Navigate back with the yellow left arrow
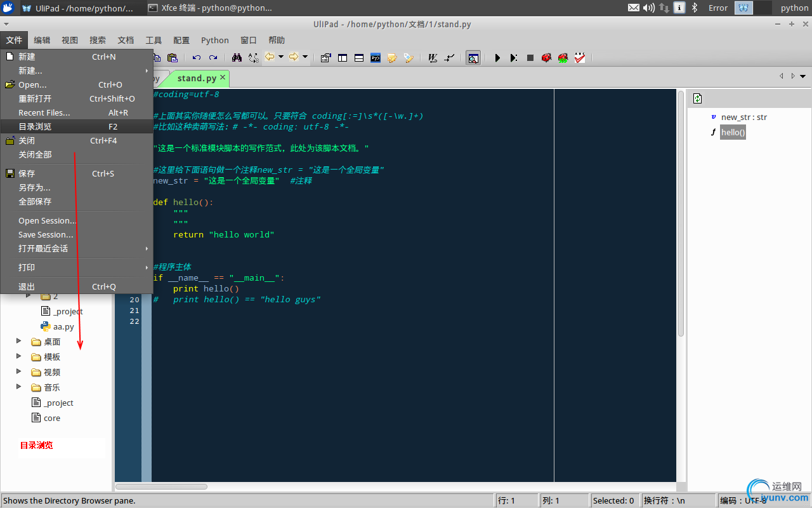This screenshot has height=508, width=812. point(270,57)
